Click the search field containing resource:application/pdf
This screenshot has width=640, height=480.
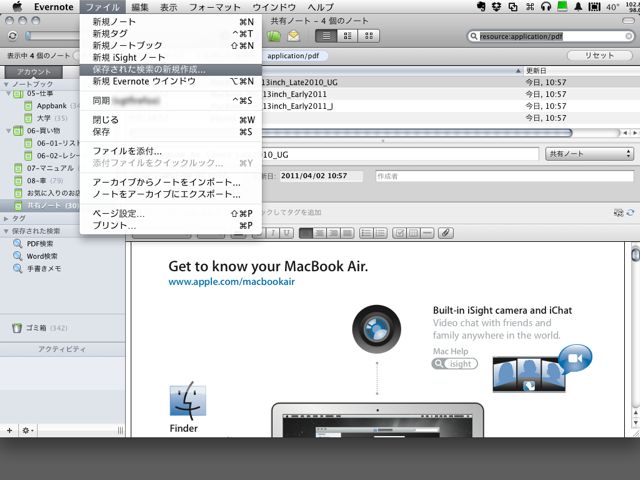click(551, 36)
